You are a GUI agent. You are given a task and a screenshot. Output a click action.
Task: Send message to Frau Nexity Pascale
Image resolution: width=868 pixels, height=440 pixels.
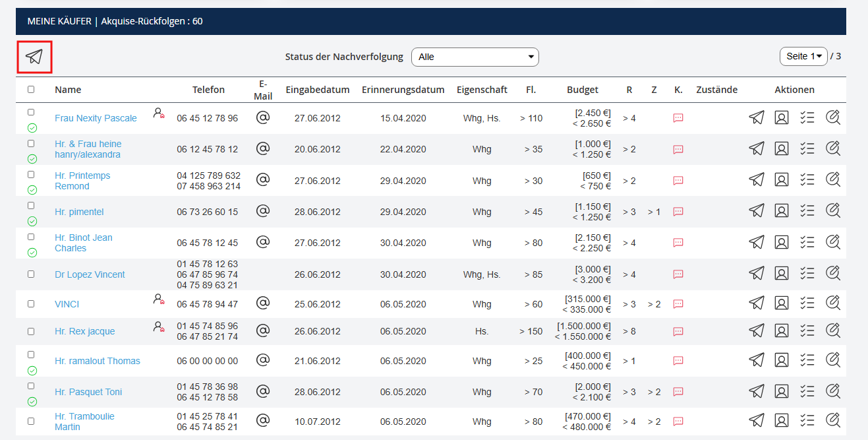pos(757,118)
